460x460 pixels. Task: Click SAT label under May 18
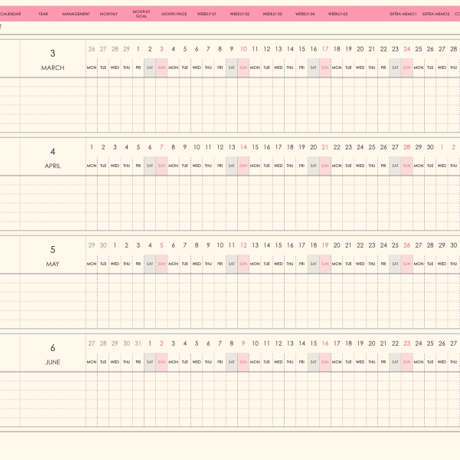pyautogui.click(x=313, y=264)
